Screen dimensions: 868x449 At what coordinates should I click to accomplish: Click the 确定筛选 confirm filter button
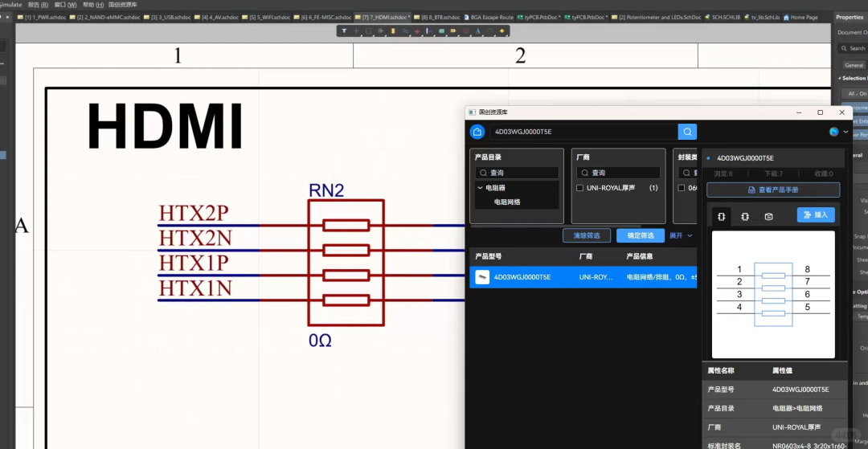click(641, 235)
